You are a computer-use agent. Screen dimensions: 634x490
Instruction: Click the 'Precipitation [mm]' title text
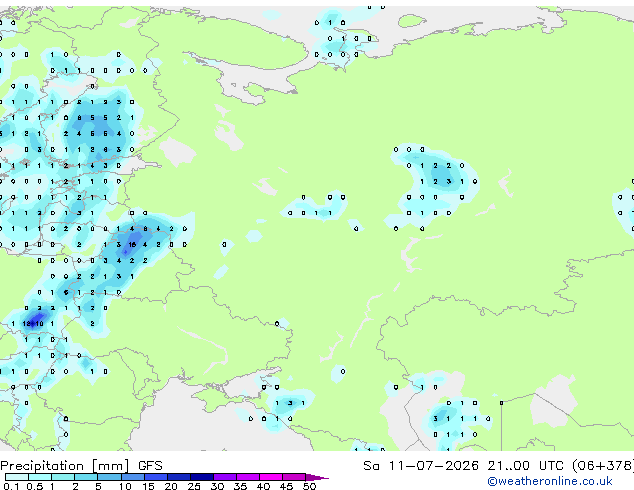(65, 466)
